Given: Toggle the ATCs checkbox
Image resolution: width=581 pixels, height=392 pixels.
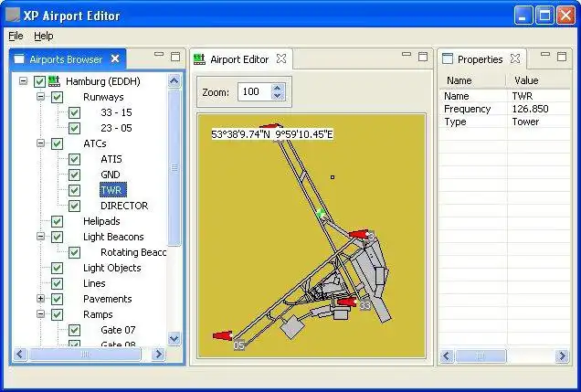Looking at the screenshot, I should tap(57, 143).
